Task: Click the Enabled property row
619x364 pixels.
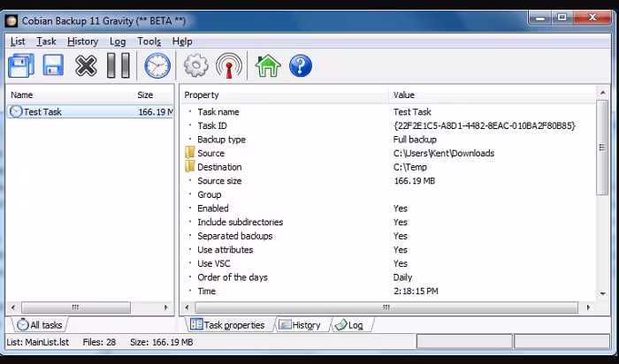Action: click(388, 209)
